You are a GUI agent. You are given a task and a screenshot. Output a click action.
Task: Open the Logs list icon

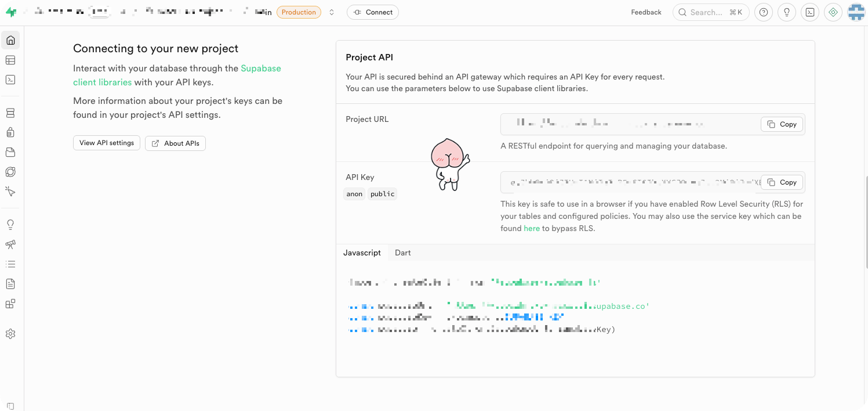pyautogui.click(x=10, y=264)
